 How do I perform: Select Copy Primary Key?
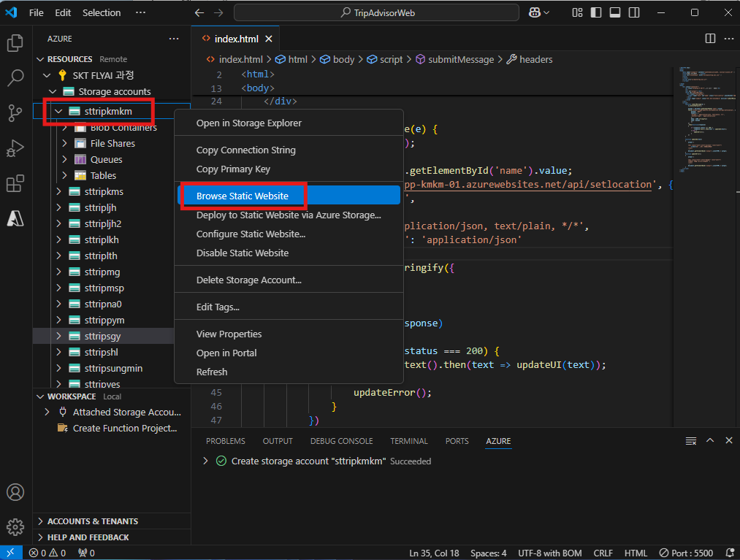pos(289,169)
